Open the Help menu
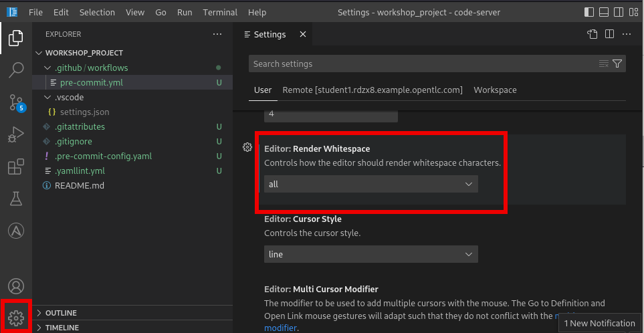 [x=257, y=12]
